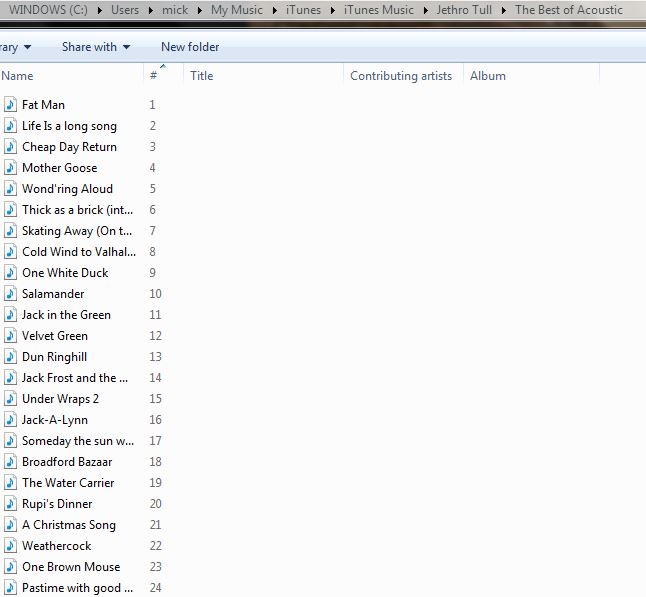Select the Jack-A-Lynn file name
This screenshot has height=597, width=646.
click(x=55, y=420)
